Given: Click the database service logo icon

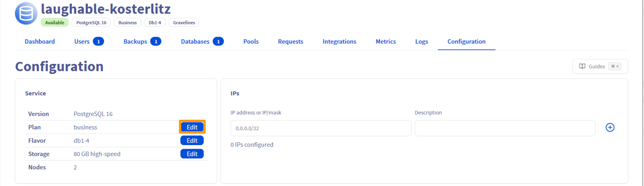Looking at the screenshot, I should pyautogui.click(x=26, y=13).
